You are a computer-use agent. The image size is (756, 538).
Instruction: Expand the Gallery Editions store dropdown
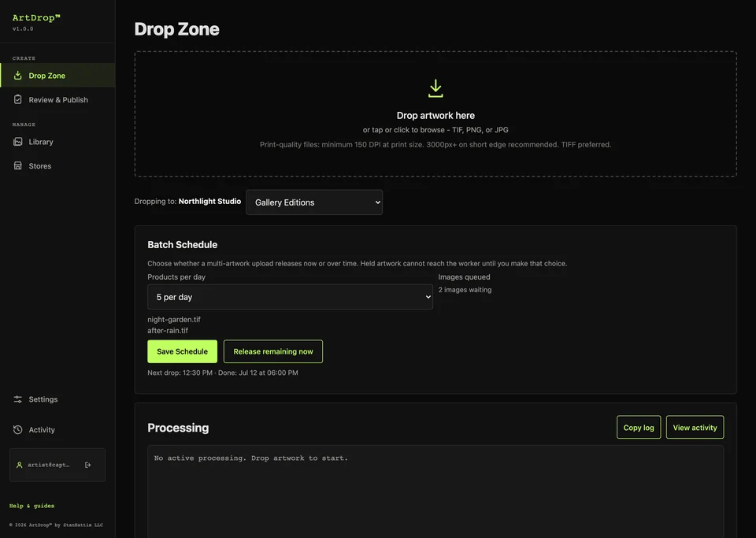[314, 202]
